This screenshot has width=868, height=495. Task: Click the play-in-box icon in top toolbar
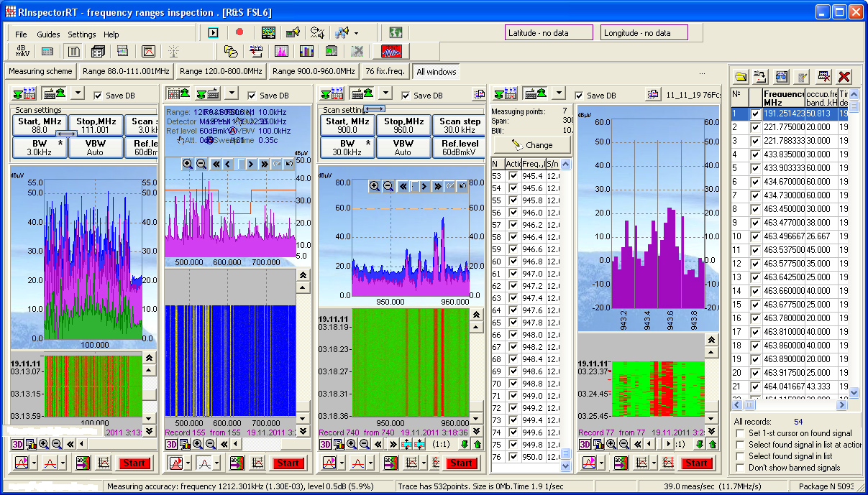213,32
